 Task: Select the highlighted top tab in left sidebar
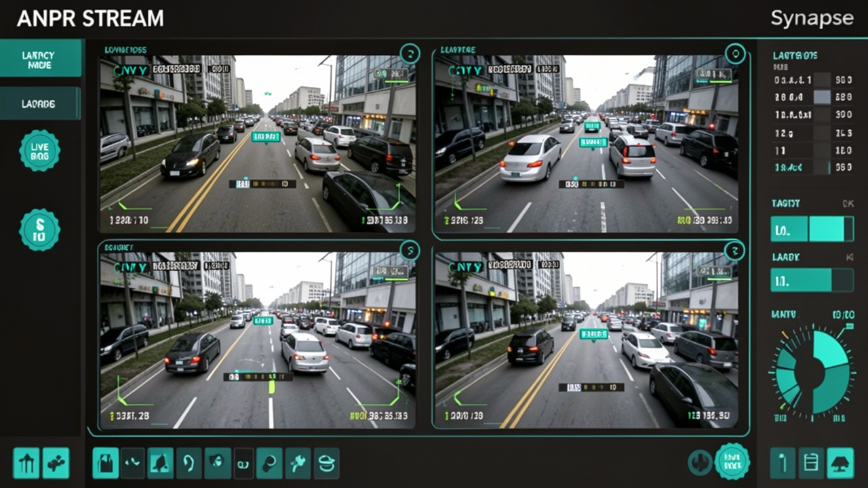click(41, 59)
